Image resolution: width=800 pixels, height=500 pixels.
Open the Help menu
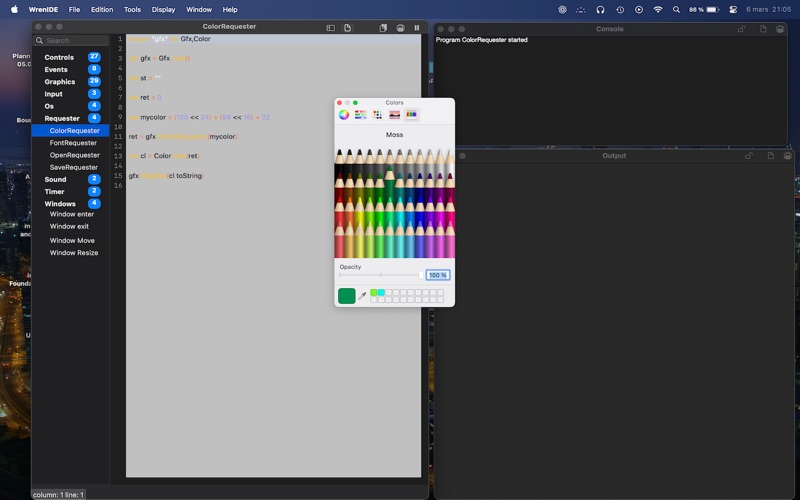(x=230, y=9)
